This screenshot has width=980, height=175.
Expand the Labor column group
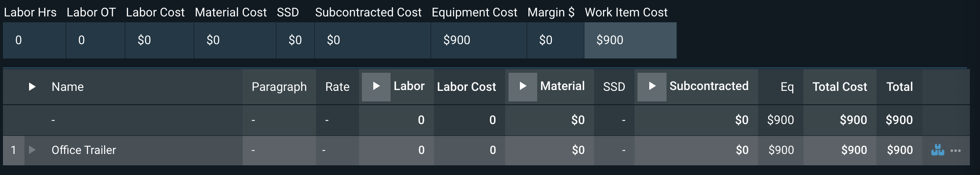[376, 87]
